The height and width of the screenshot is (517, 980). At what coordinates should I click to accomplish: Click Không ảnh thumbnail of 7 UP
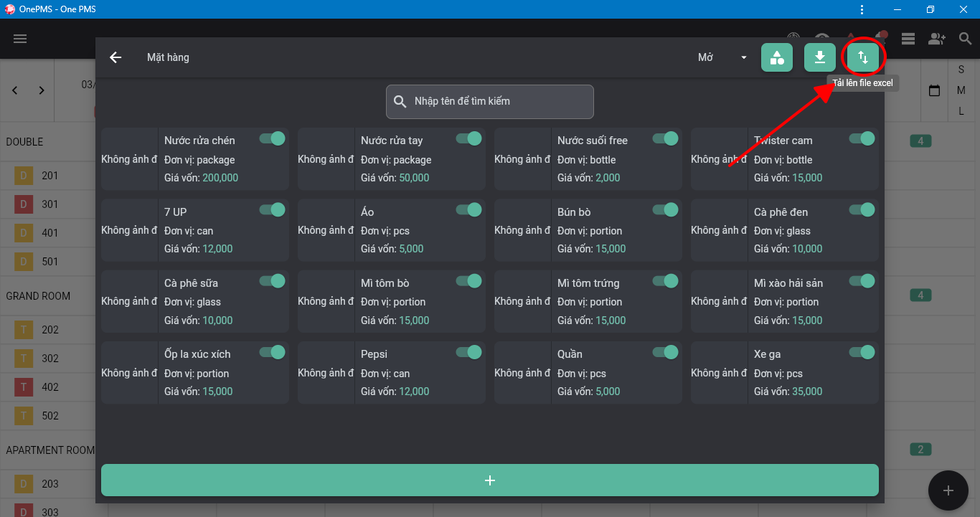coord(129,230)
